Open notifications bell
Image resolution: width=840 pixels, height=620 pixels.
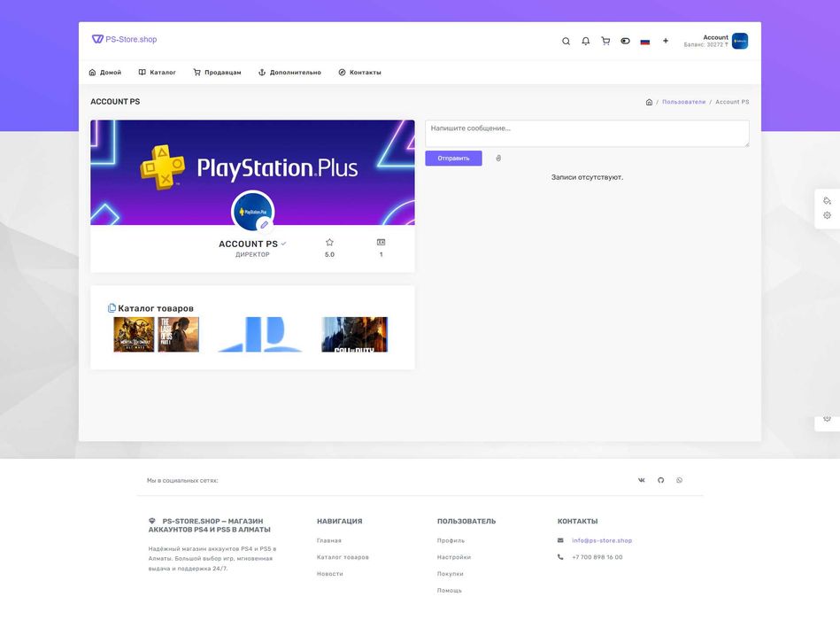[586, 42]
